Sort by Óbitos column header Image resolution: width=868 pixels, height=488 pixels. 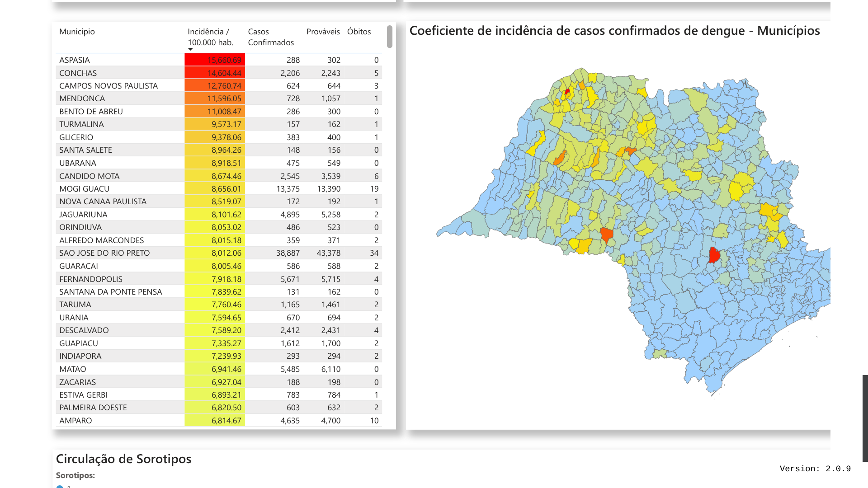coord(359,32)
